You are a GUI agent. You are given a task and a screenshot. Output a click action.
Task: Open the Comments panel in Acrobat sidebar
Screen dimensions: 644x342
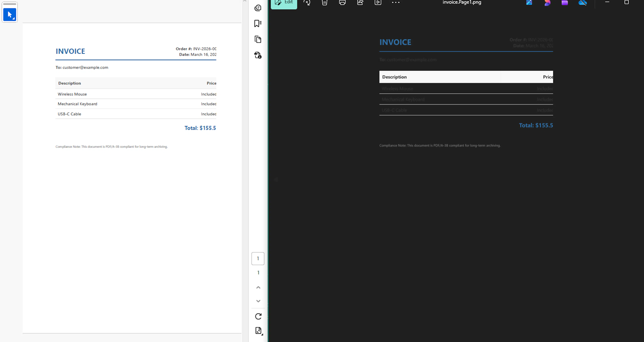(x=258, y=8)
